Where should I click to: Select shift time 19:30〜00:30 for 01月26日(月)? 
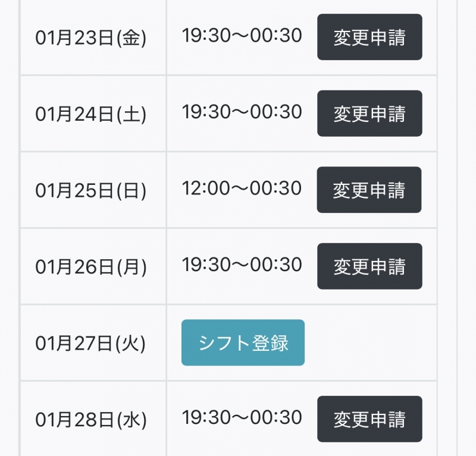[x=242, y=264]
